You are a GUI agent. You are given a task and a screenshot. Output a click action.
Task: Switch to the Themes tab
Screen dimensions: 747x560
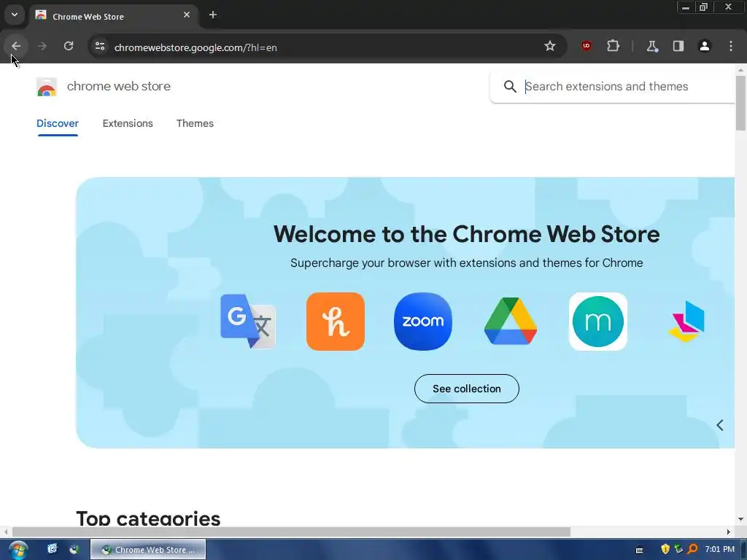(x=195, y=123)
